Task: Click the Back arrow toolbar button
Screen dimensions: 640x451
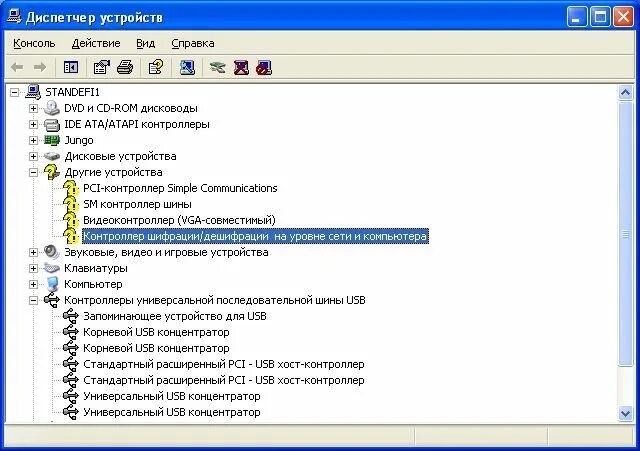Action: 17,67
